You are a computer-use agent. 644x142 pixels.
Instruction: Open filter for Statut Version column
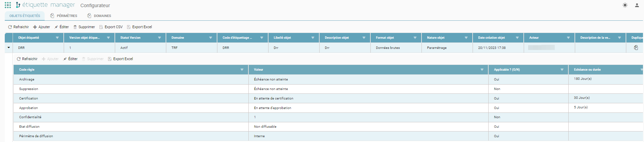click(159, 38)
